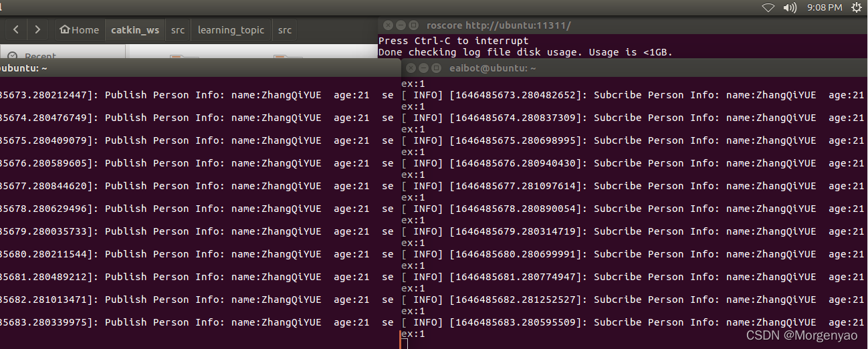Image resolution: width=868 pixels, height=349 pixels.
Task: Minimize the eaibot@ubuntu terminal window
Action: point(423,68)
